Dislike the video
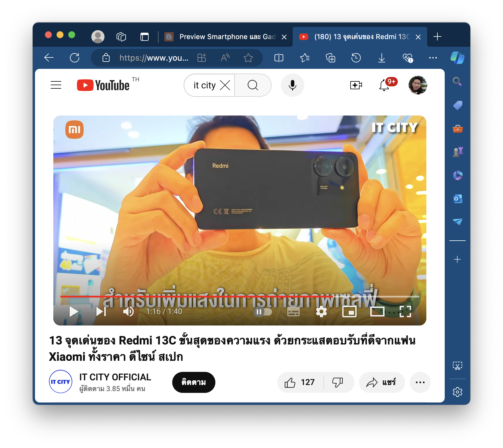 coord(339,382)
